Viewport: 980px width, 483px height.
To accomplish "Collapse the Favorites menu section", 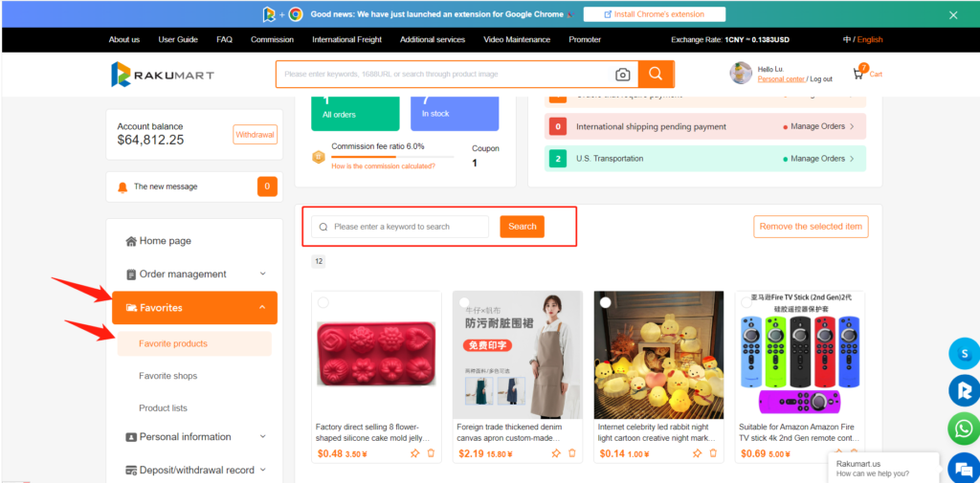I will 262,307.
